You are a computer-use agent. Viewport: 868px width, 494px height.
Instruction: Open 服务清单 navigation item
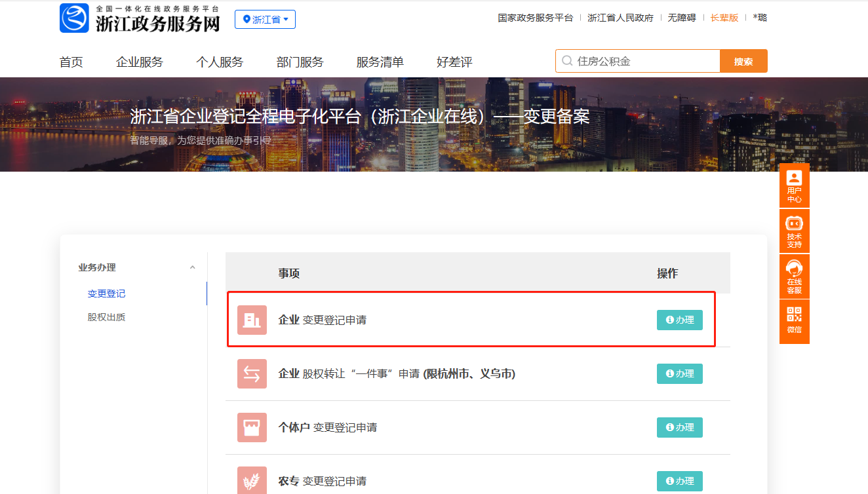(x=380, y=62)
